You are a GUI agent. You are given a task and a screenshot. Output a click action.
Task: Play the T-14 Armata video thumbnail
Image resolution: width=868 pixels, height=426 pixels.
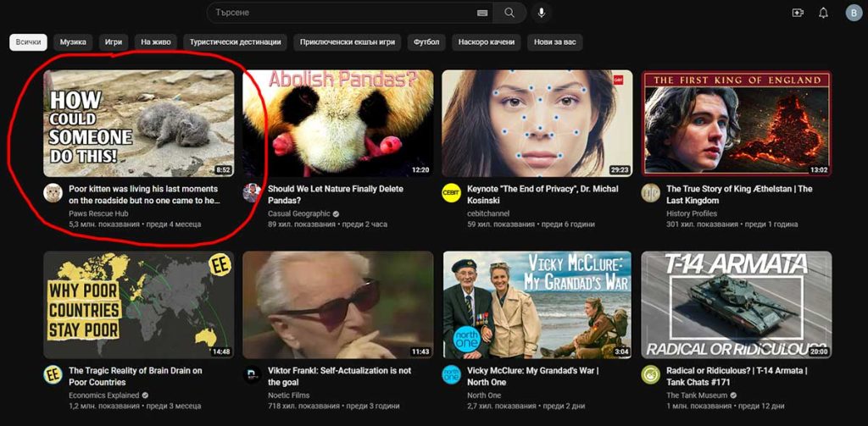click(736, 304)
